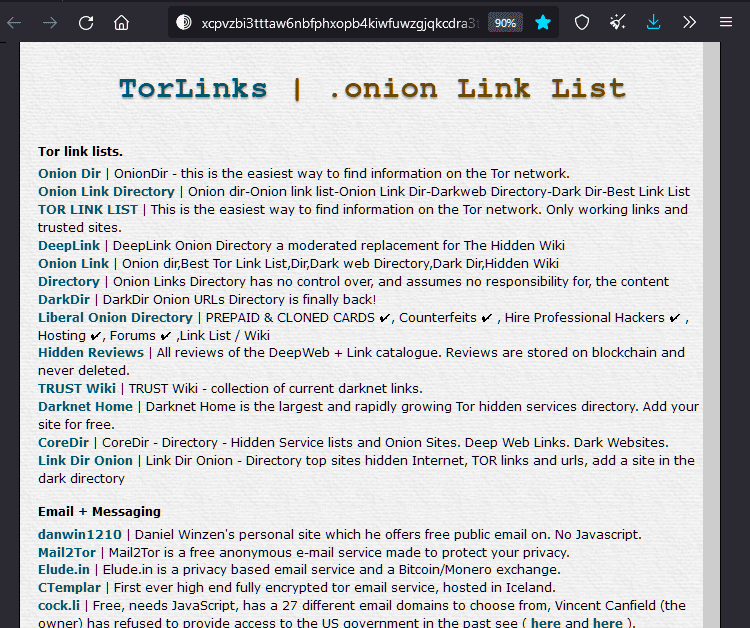Go forward to the next page
Viewport: 750px width, 628px height.
point(50,22)
